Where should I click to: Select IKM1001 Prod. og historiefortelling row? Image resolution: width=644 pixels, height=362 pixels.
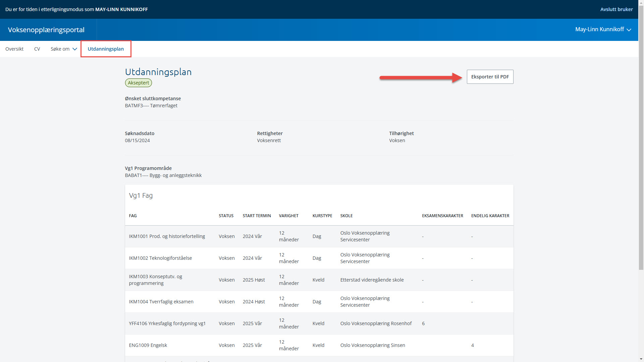tap(167, 236)
